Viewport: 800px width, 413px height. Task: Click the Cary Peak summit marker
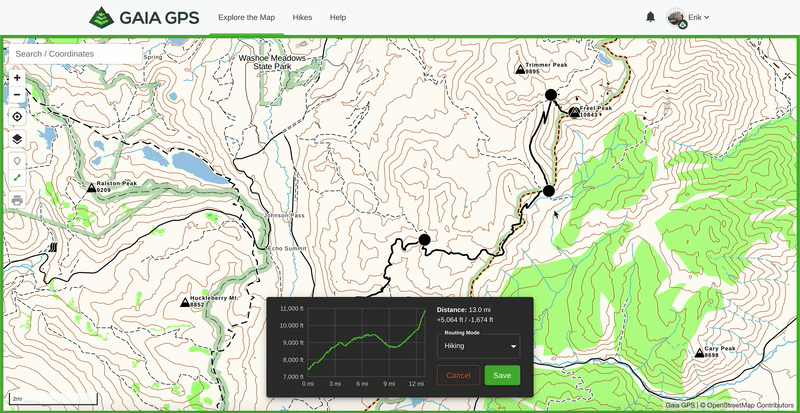click(x=699, y=353)
